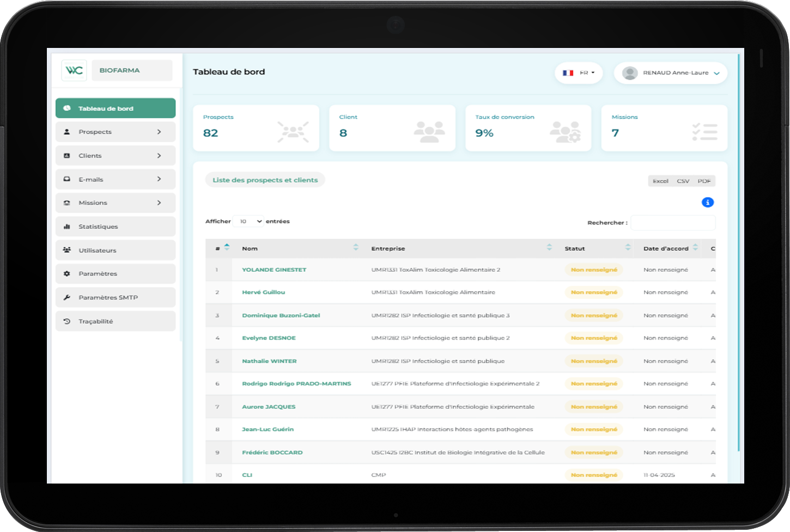The width and height of the screenshot is (790, 532).
Task: Select the Clients people icon
Action: (66, 155)
